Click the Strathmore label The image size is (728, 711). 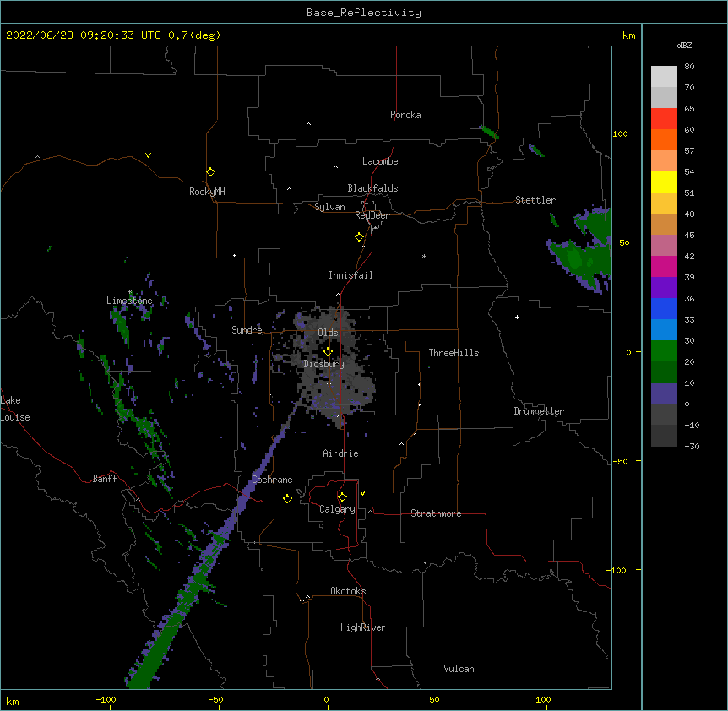click(x=436, y=513)
